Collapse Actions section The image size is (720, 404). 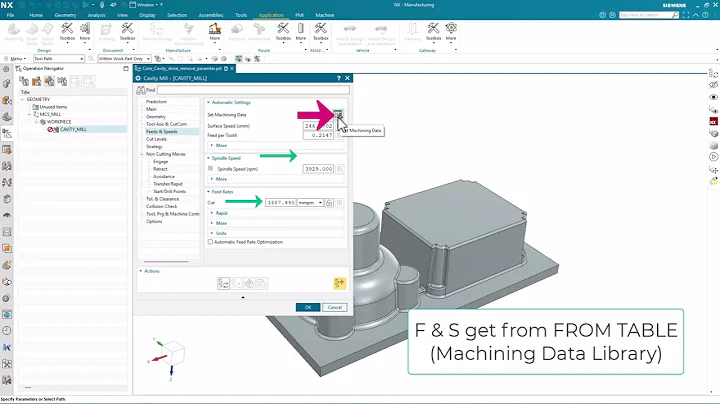tap(141, 271)
